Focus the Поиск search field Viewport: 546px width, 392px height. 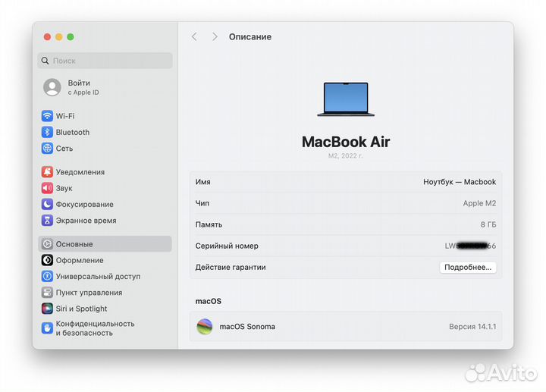(x=105, y=61)
